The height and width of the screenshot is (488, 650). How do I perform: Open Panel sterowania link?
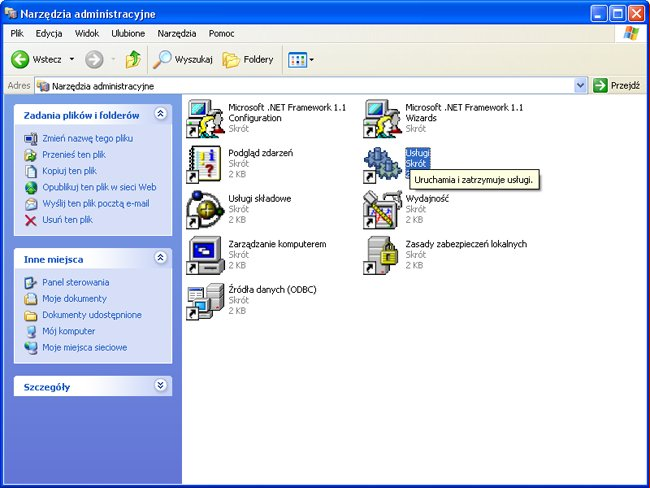(x=75, y=282)
